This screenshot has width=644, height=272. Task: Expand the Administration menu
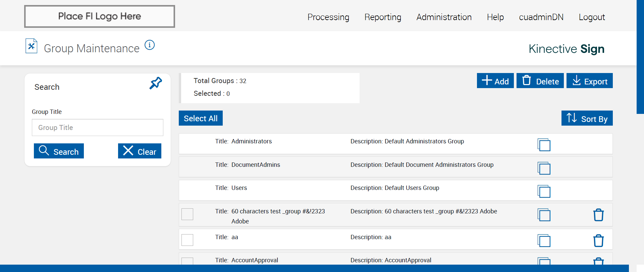click(444, 17)
